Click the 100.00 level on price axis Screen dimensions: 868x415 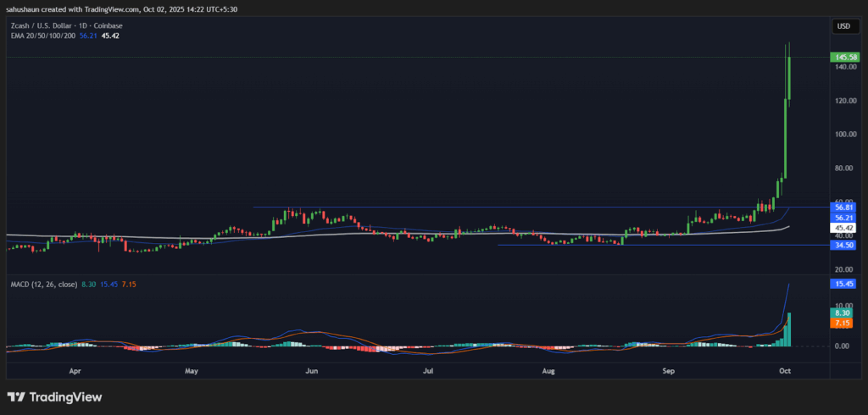843,134
